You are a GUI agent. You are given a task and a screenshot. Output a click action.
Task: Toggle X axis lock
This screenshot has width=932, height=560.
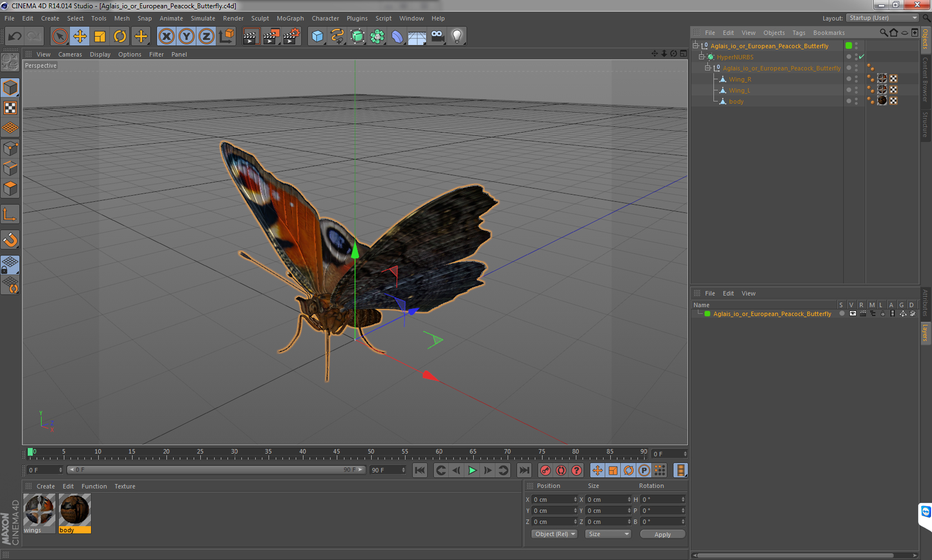(x=166, y=37)
